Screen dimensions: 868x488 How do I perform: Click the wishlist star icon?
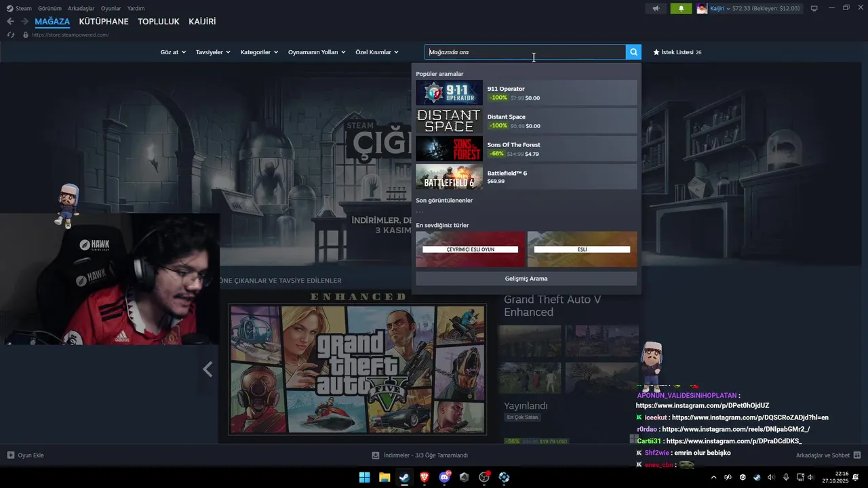click(656, 52)
